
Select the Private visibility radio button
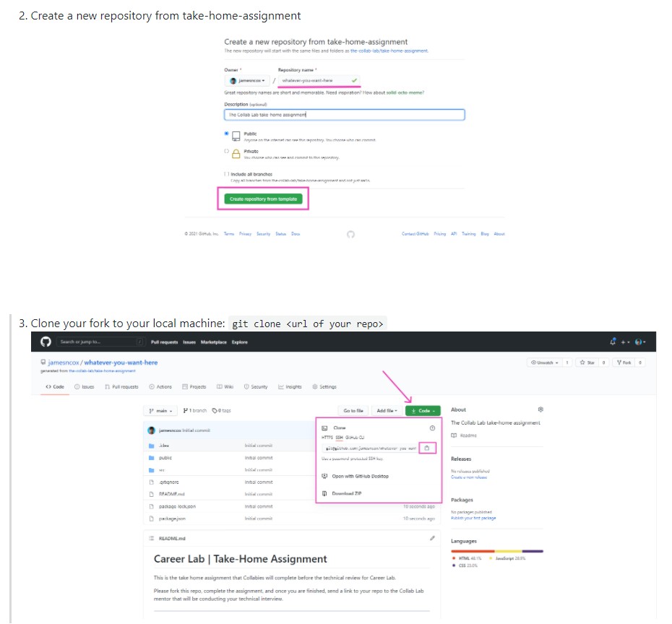pyautogui.click(x=226, y=151)
